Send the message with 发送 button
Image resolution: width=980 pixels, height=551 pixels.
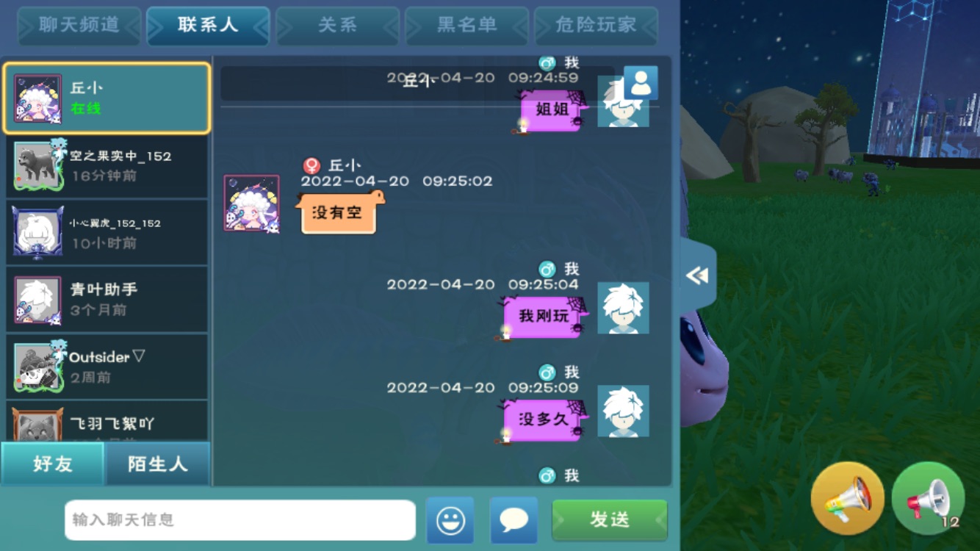(610, 520)
